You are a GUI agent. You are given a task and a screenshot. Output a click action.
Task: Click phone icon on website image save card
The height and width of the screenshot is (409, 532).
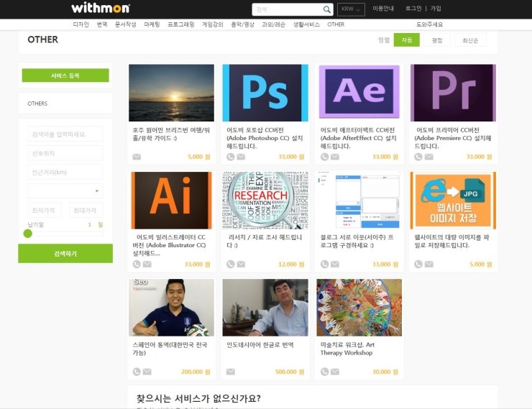(x=418, y=265)
